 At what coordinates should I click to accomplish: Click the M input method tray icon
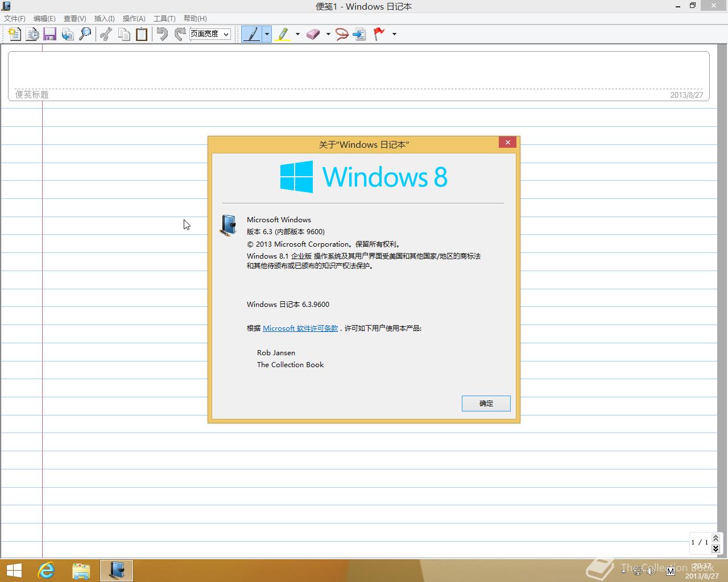tap(669, 570)
